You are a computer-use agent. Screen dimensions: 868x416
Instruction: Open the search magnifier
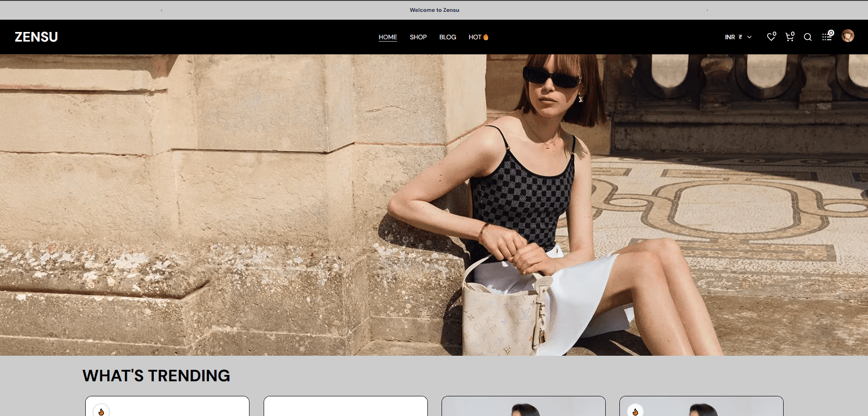coord(808,37)
